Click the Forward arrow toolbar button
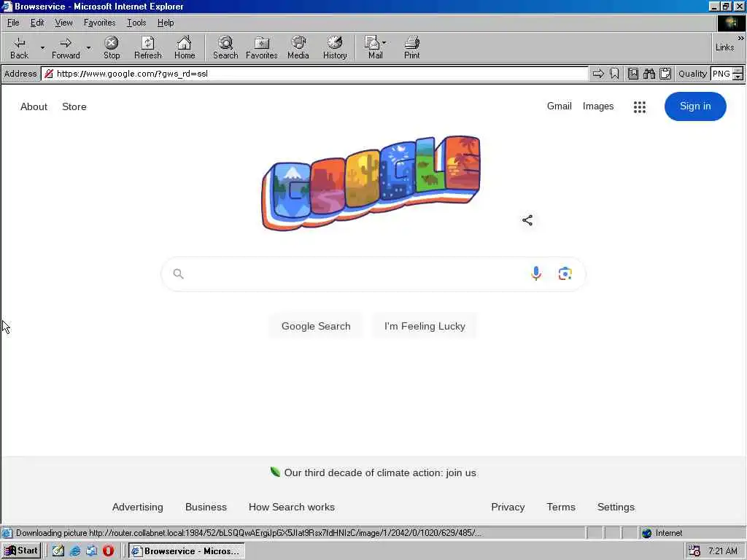The width and height of the screenshot is (747, 560). coord(66,47)
